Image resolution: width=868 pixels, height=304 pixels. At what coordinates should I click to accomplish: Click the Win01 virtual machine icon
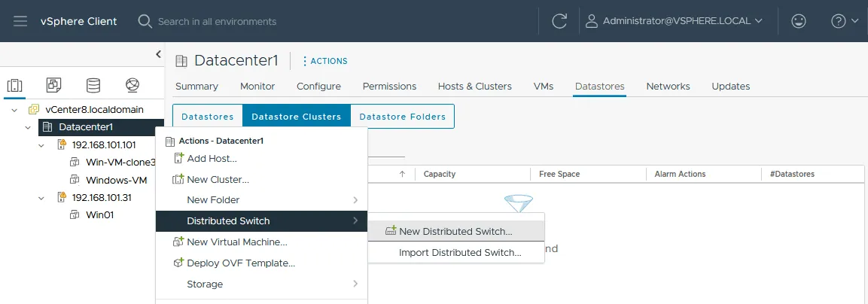click(x=75, y=215)
